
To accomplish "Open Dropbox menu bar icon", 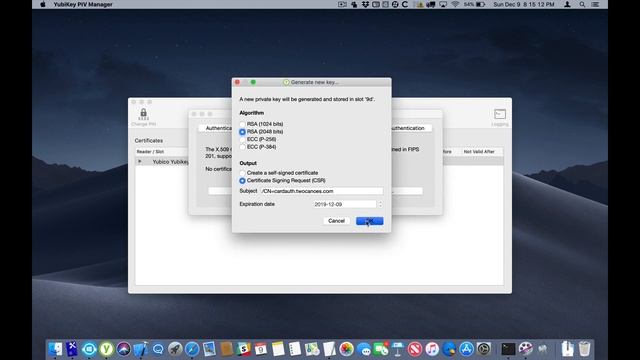I will (365, 4).
